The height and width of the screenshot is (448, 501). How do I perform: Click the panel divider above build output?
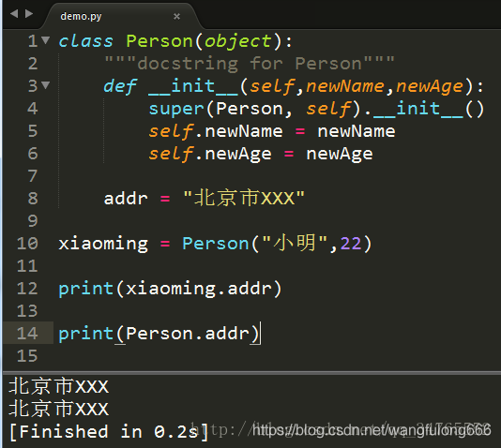click(x=251, y=373)
